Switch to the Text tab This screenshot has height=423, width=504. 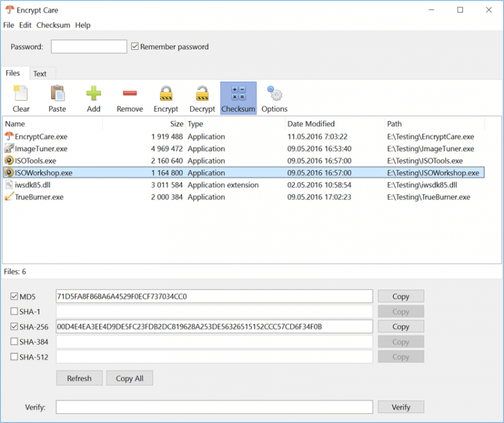click(x=40, y=74)
